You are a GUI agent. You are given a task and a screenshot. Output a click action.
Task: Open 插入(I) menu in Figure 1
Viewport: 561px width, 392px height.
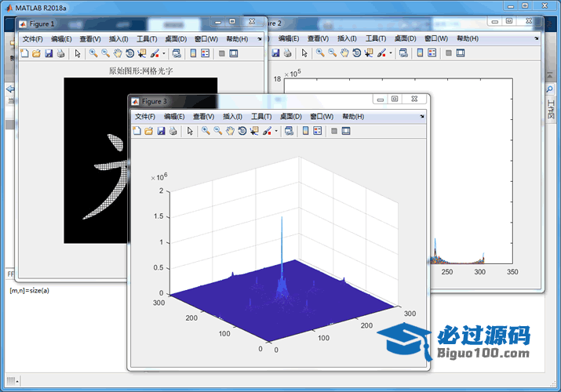click(x=118, y=38)
